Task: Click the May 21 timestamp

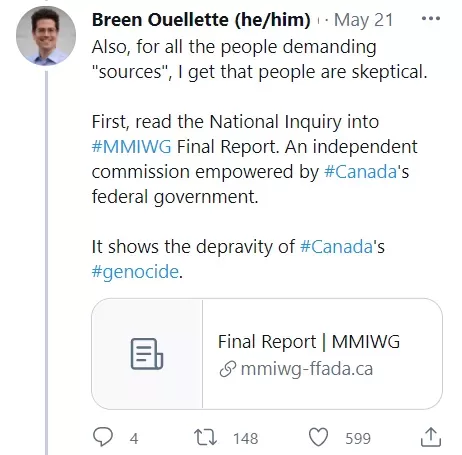Action: [363, 20]
